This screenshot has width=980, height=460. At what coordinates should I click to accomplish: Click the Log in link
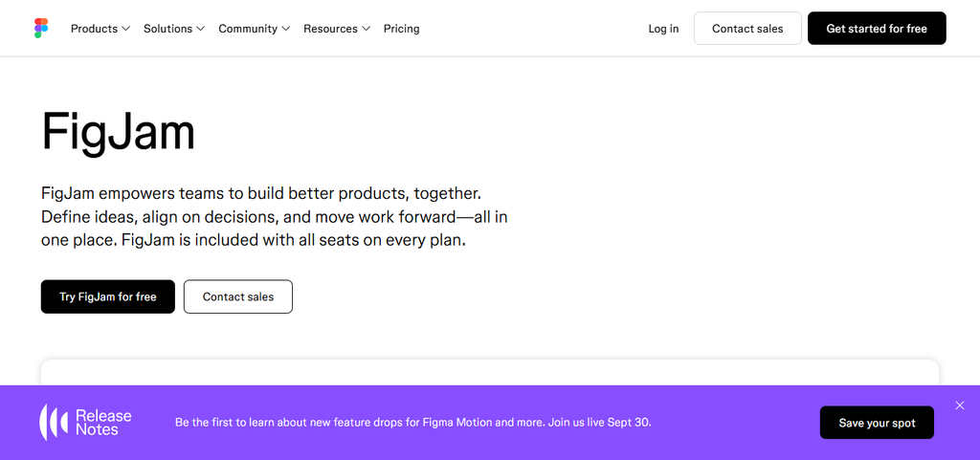[x=663, y=29]
